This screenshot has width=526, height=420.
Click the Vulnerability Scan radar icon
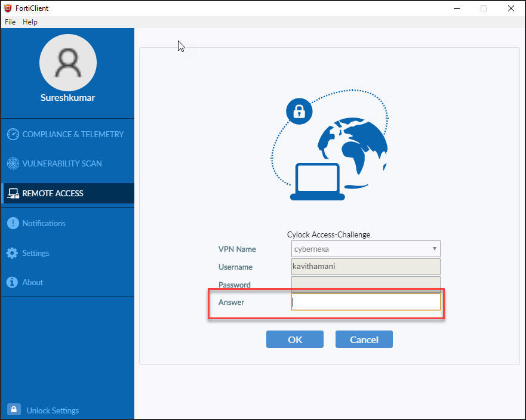pyautogui.click(x=13, y=163)
